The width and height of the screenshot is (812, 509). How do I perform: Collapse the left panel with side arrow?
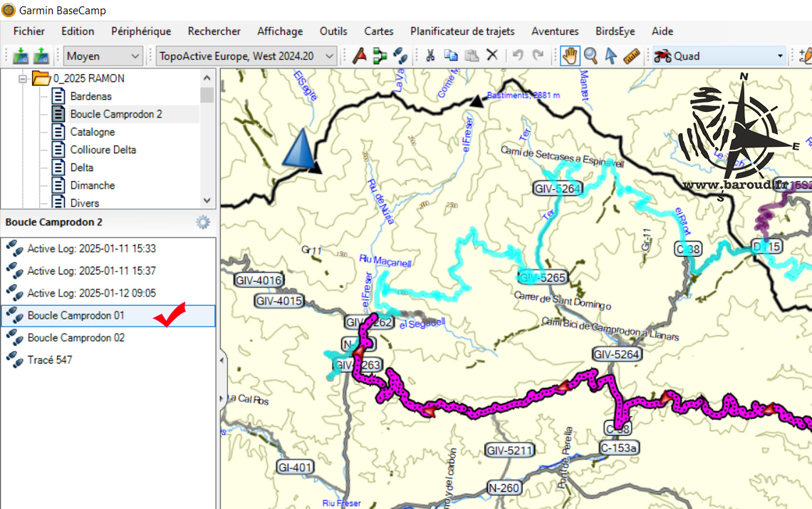coord(222,360)
